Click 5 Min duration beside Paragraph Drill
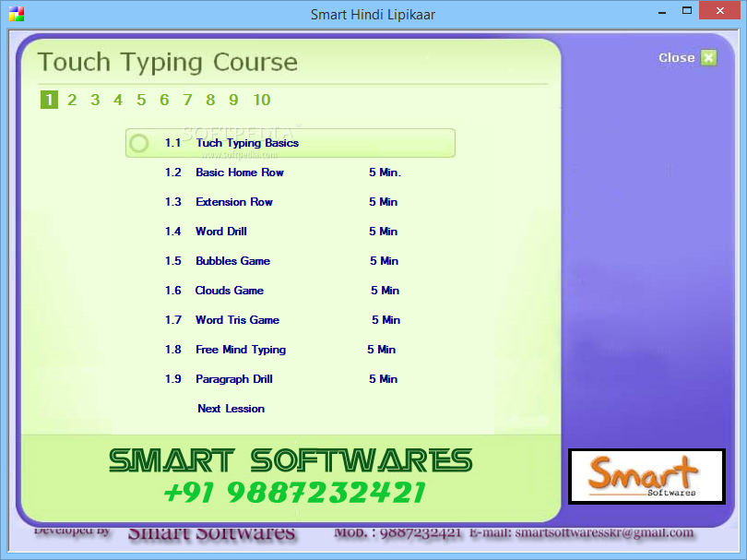The height and width of the screenshot is (560, 747). point(383,379)
